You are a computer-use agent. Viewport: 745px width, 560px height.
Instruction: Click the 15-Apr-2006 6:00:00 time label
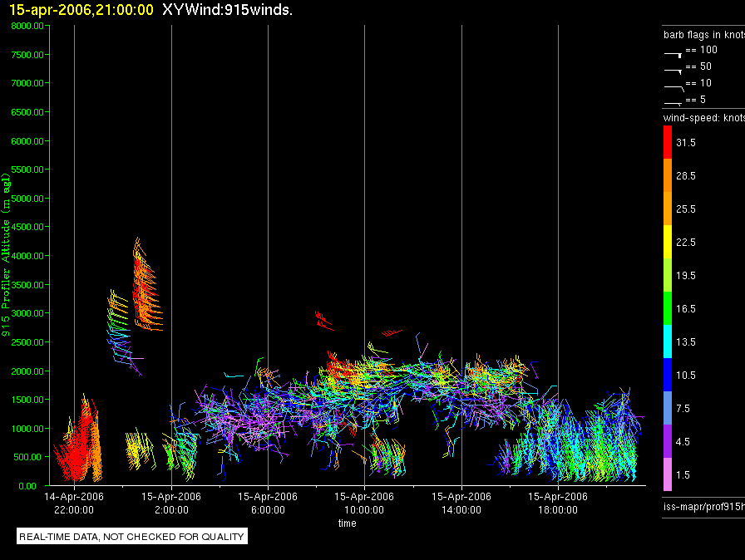pos(268,503)
